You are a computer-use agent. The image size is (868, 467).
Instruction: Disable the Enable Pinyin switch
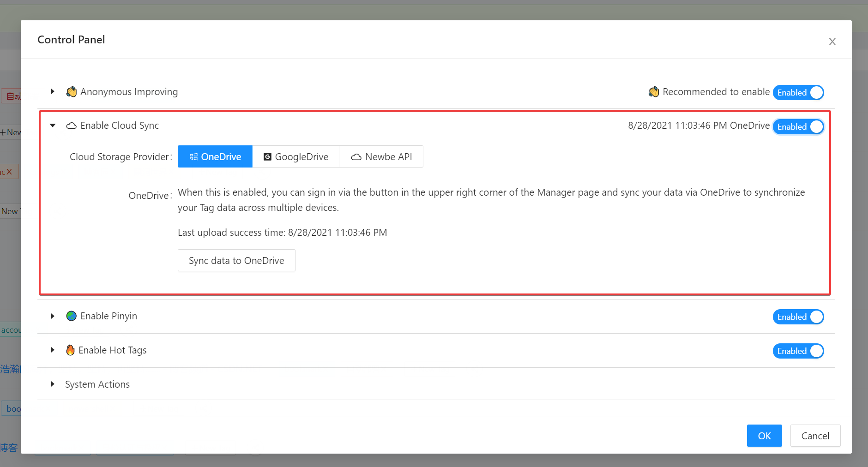[x=798, y=317]
